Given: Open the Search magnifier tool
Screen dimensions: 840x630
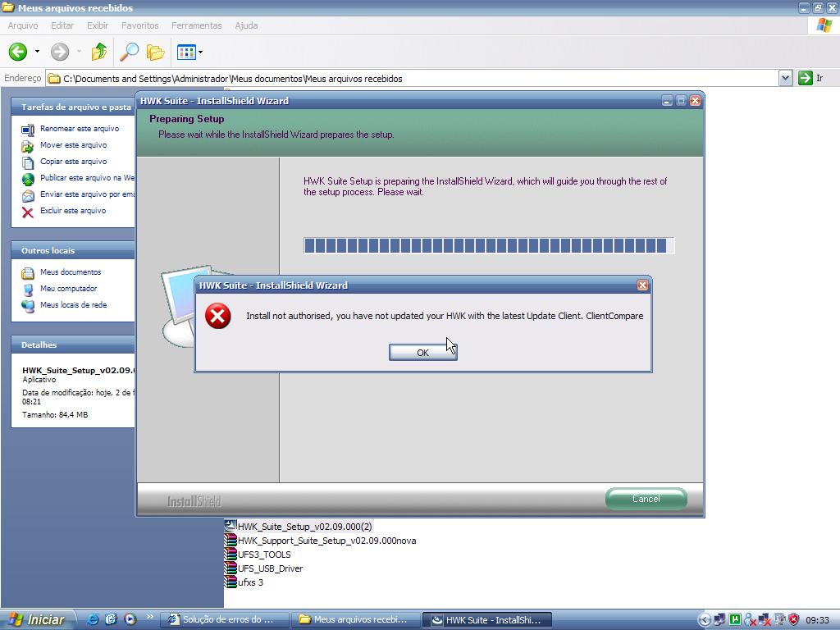Looking at the screenshot, I should click(x=129, y=52).
